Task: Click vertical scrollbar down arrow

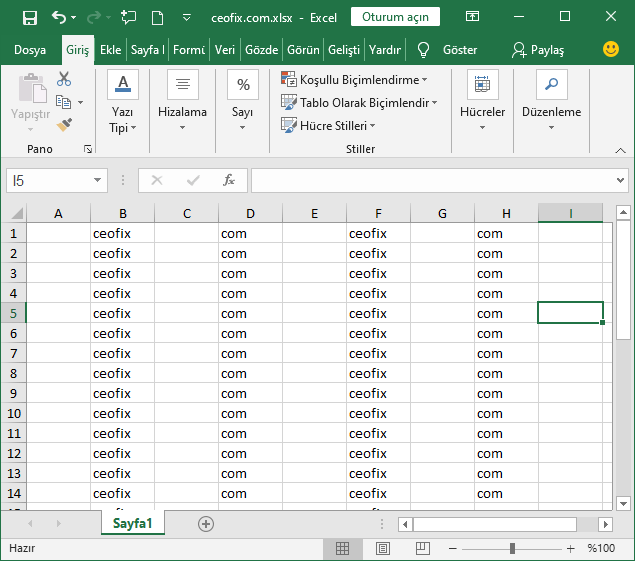Action: [623, 503]
